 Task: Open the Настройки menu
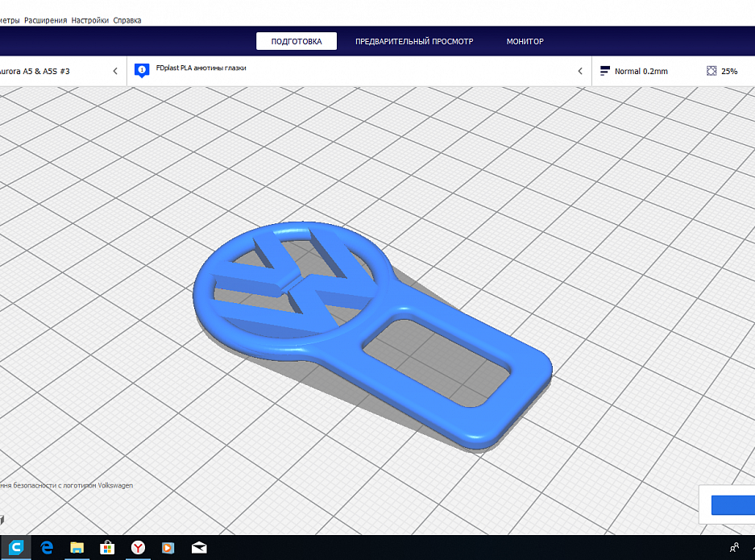[x=90, y=20]
